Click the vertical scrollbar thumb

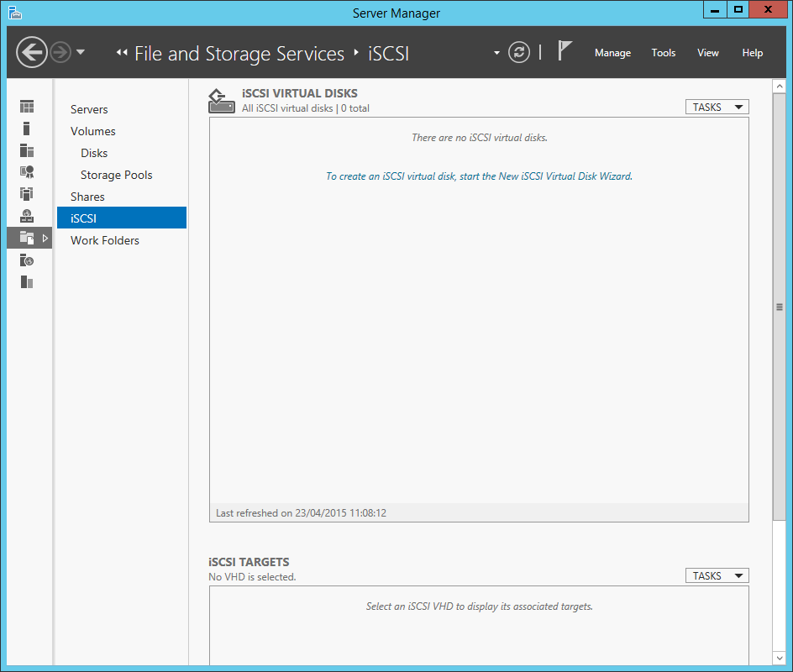(779, 307)
